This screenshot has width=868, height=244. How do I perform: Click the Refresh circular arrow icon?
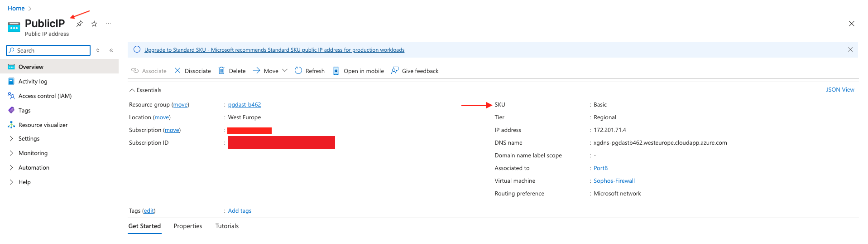pyautogui.click(x=298, y=70)
